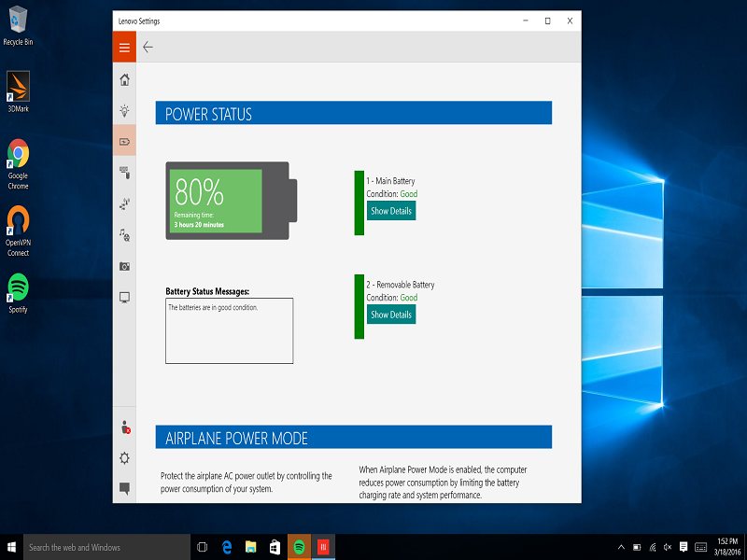This screenshot has height=560, width=747.
Task: Open the network wireless sidebar icon
Action: point(124,203)
